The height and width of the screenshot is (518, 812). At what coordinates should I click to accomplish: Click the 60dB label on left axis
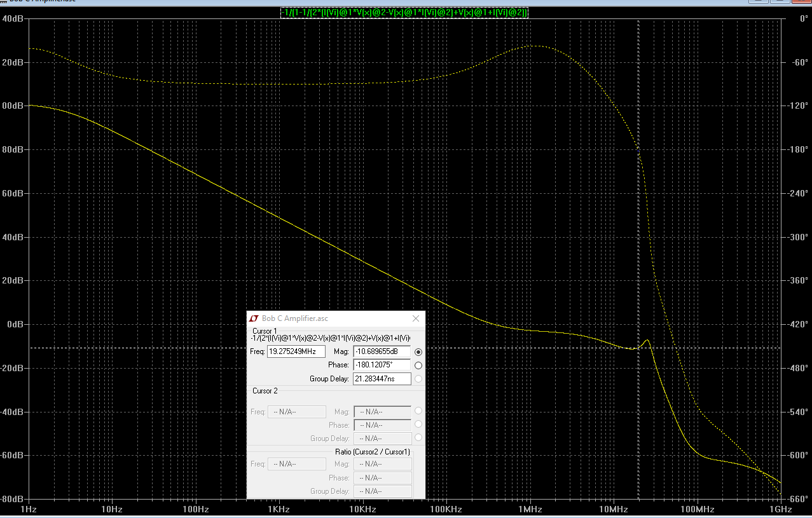(x=13, y=193)
